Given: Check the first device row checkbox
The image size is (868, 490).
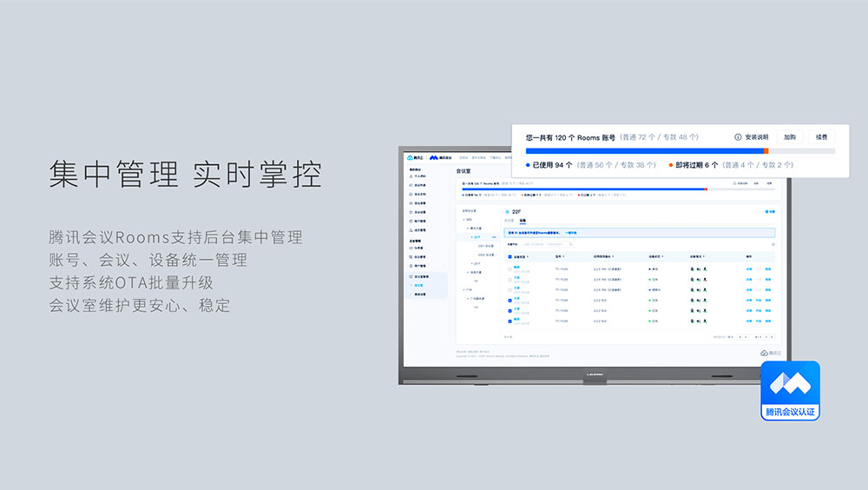Looking at the screenshot, I should click(x=510, y=269).
